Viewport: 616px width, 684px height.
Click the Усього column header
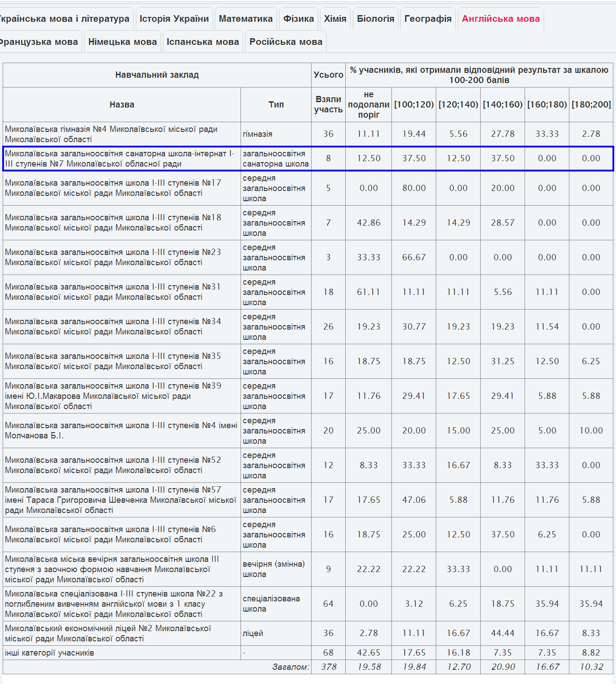pos(328,75)
